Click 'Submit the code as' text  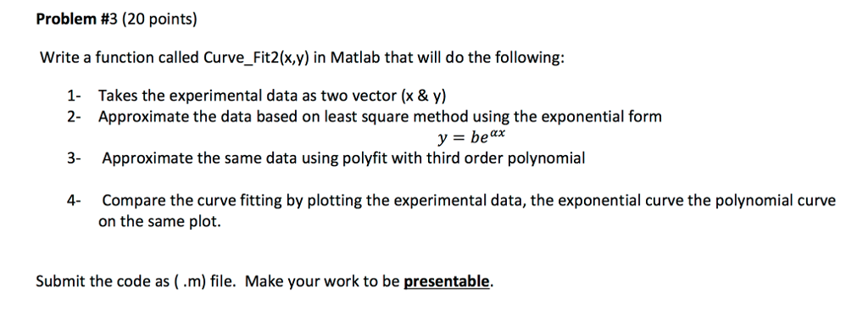point(103,281)
